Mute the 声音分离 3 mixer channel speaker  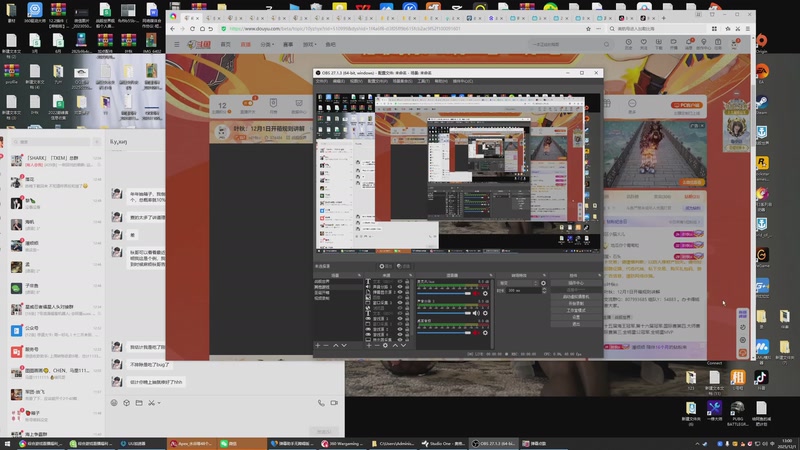[x=476, y=313]
